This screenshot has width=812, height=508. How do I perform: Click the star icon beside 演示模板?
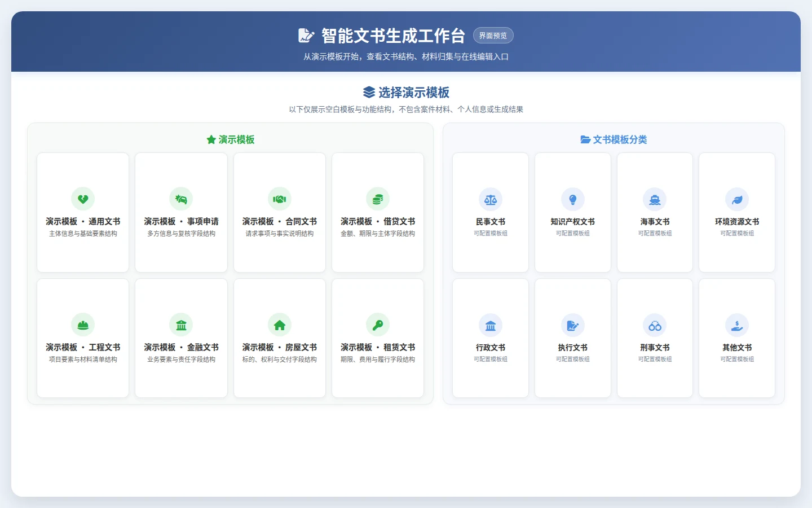pos(211,139)
